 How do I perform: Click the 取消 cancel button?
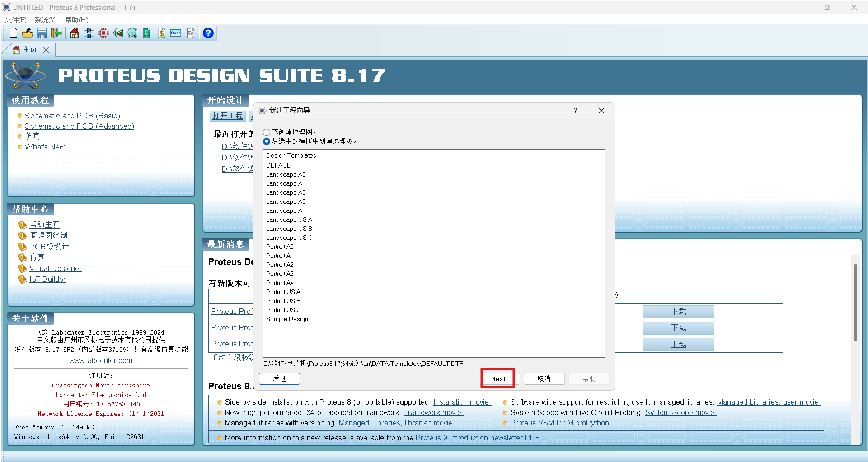(544, 379)
